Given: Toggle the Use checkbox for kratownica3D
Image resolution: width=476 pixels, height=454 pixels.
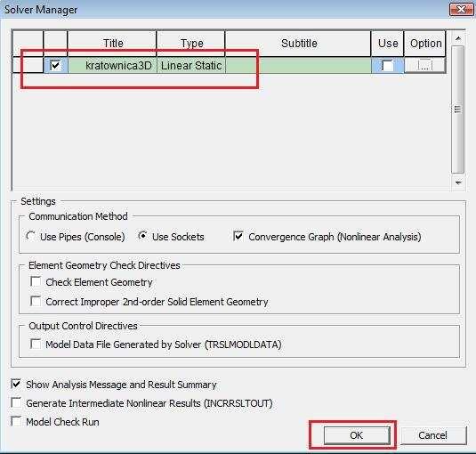Looking at the screenshot, I should pos(387,65).
